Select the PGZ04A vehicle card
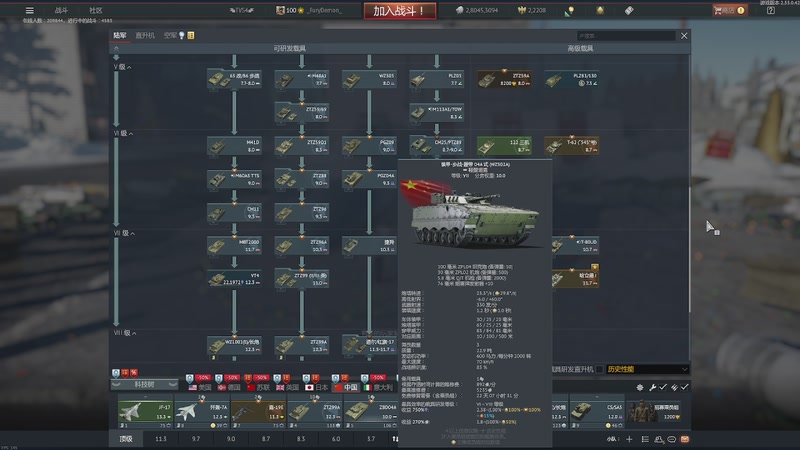The width and height of the screenshot is (800, 450). click(369, 179)
